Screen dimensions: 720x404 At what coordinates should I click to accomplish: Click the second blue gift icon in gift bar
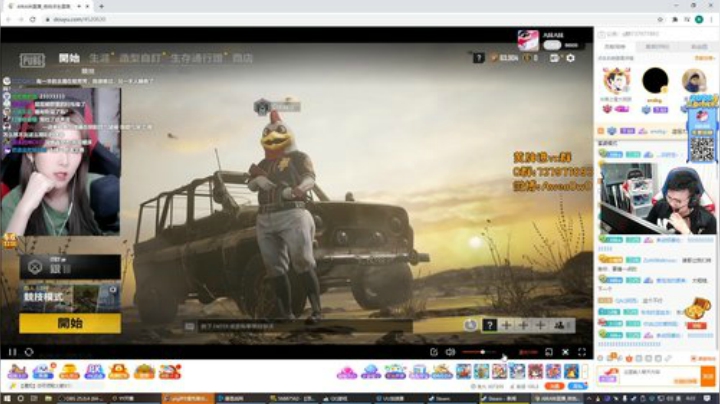click(x=43, y=371)
